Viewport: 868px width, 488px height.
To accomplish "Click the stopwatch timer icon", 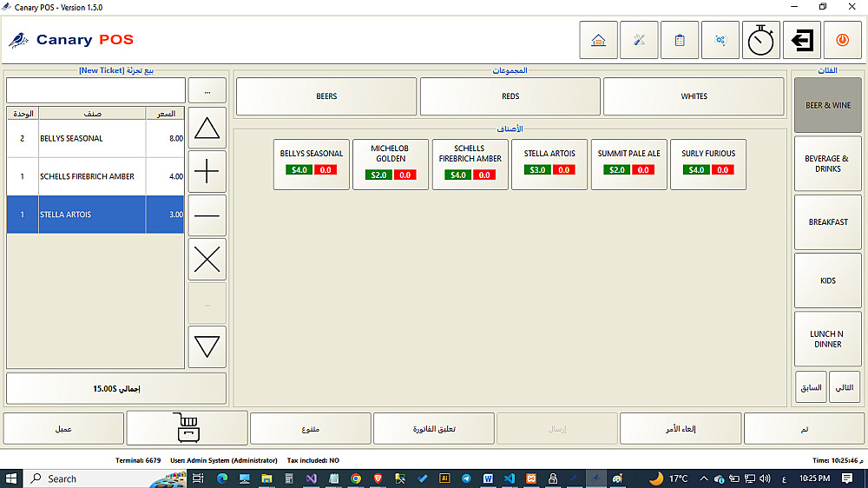I will [x=761, y=40].
